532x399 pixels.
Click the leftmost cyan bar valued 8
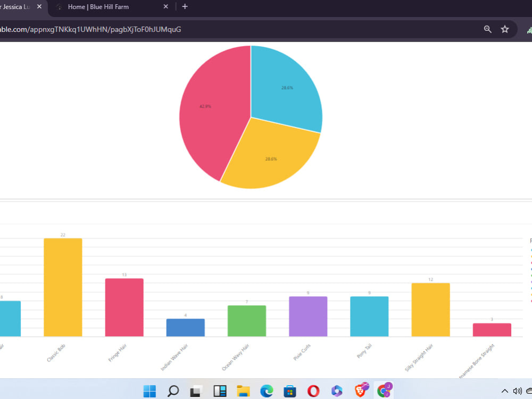[x=10, y=319]
